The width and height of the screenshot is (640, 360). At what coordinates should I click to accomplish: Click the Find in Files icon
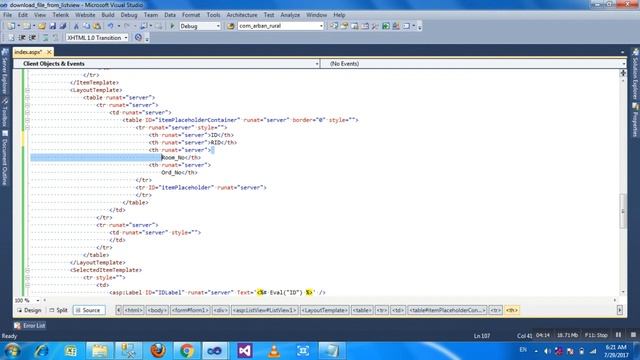click(x=231, y=26)
